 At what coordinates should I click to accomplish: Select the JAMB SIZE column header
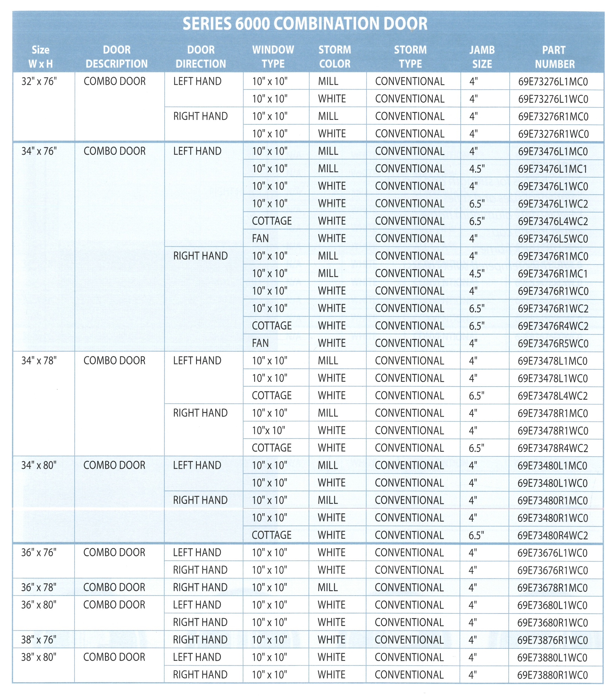[x=482, y=57]
